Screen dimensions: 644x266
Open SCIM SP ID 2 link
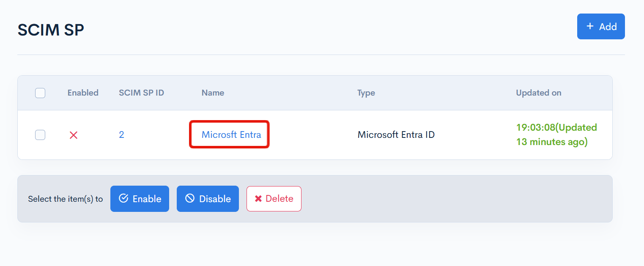pos(121,135)
